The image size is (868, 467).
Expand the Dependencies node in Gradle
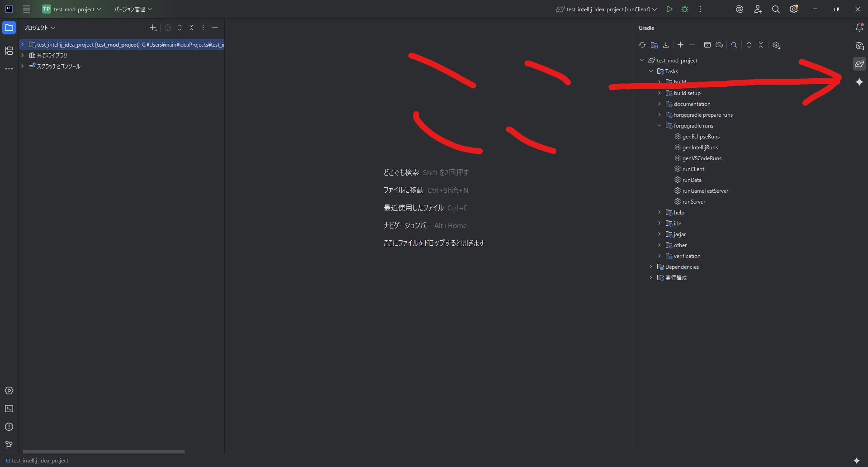(x=651, y=267)
